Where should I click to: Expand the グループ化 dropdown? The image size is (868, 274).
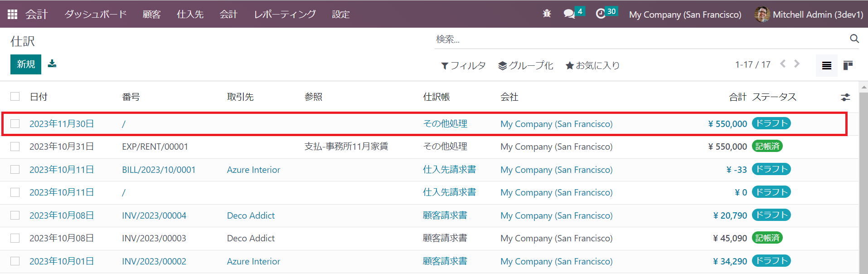tap(525, 65)
